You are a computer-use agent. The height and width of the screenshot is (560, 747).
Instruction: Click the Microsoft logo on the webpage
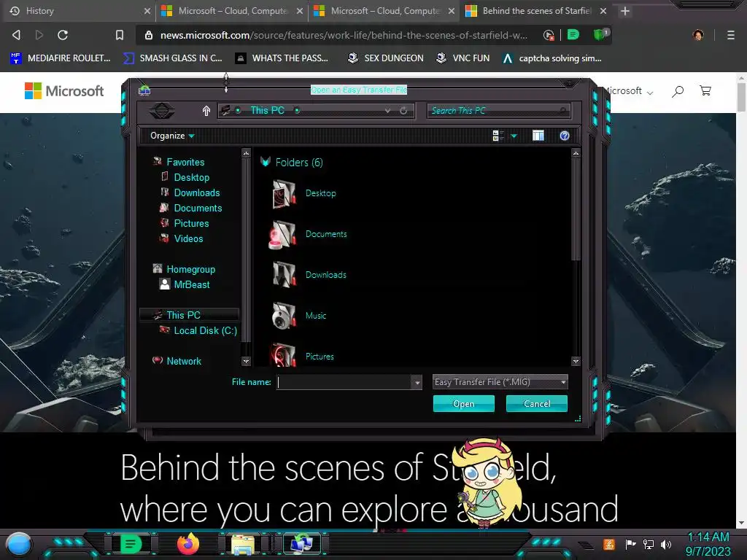tap(64, 91)
